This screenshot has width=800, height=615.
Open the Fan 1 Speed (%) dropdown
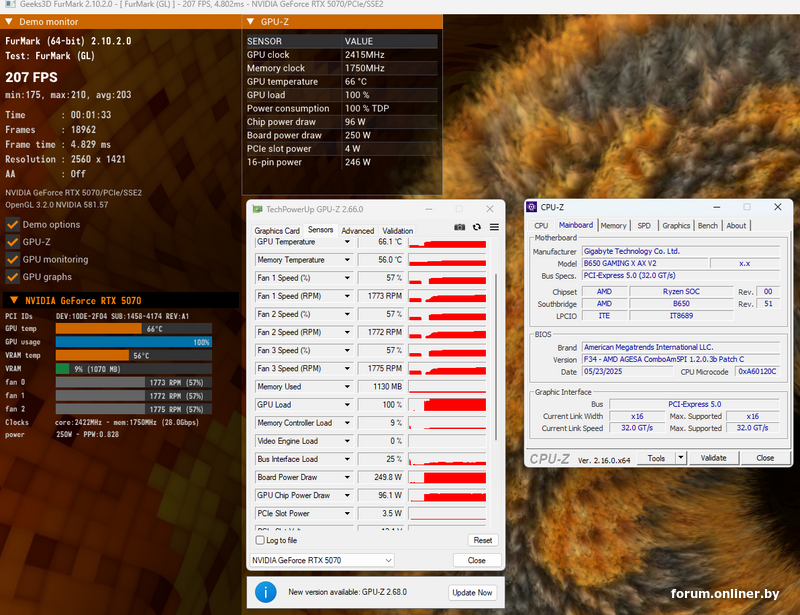pyautogui.click(x=347, y=278)
